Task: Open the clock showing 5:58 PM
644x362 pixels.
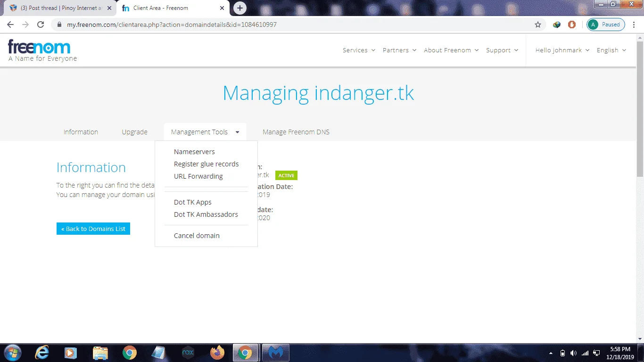Action: pos(619,353)
